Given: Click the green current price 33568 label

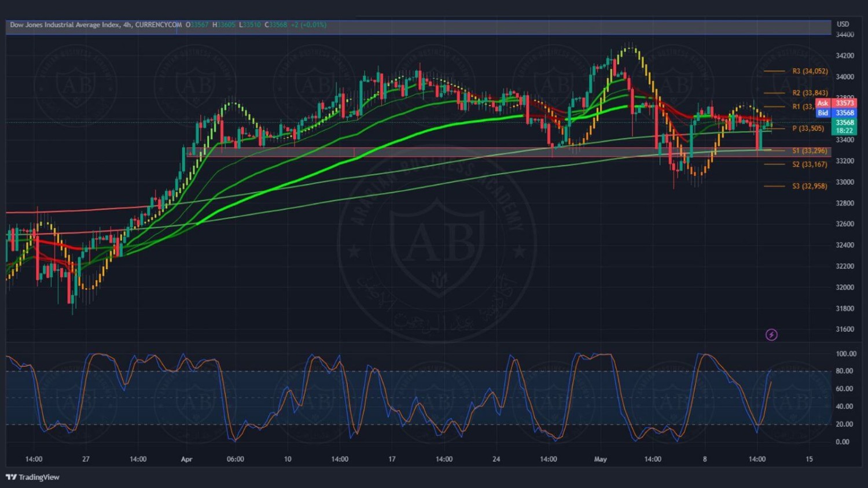Looking at the screenshot, I should [844, 123].
